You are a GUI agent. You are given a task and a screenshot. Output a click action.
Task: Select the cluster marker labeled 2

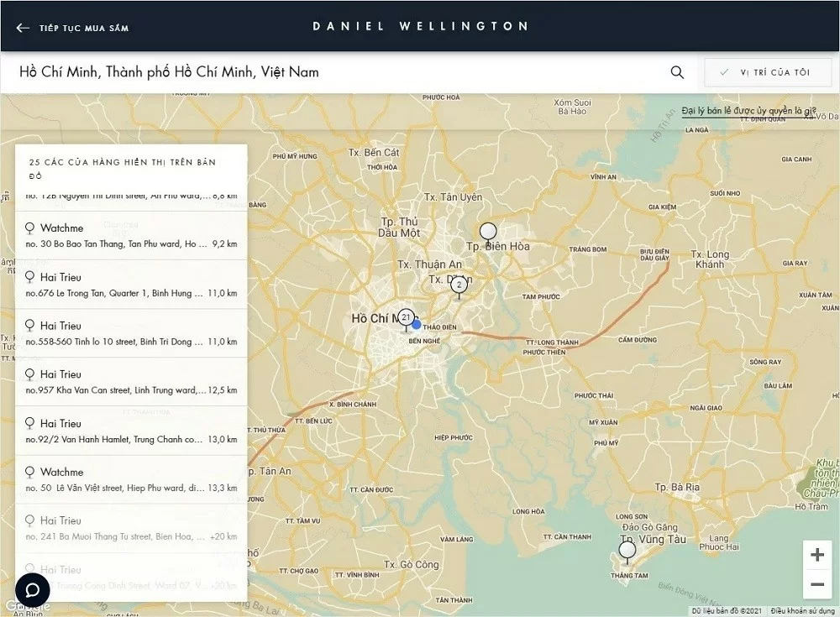[x=459, y=285]
